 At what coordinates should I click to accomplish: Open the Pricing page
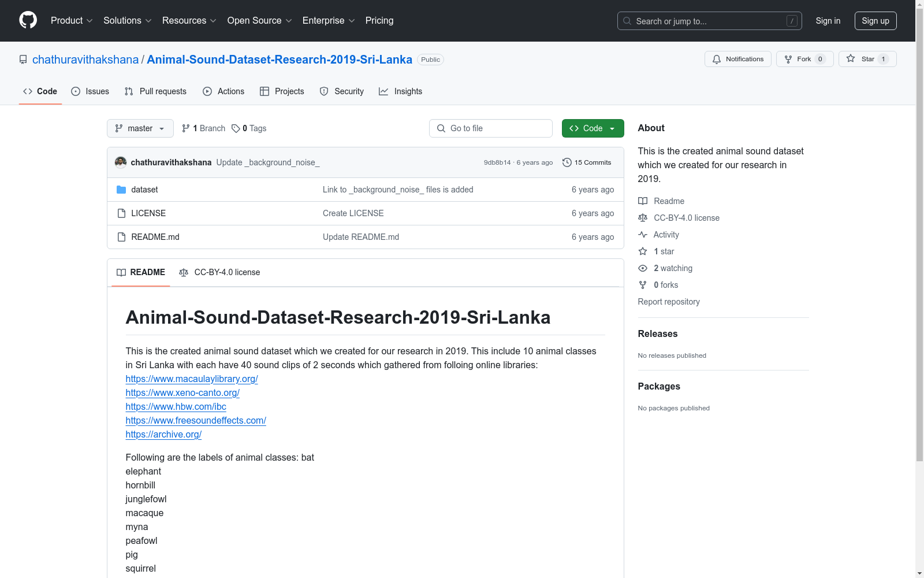(379, 20)
